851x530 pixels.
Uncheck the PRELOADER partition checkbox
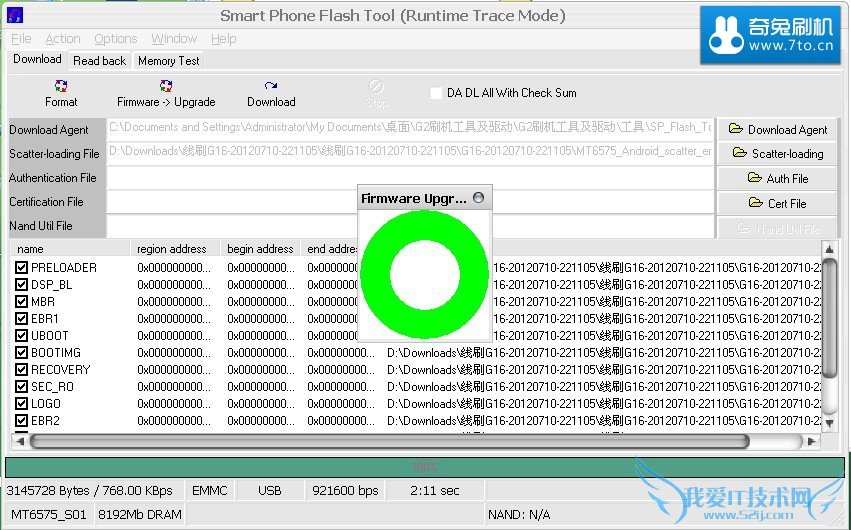[x=21, y=267]
